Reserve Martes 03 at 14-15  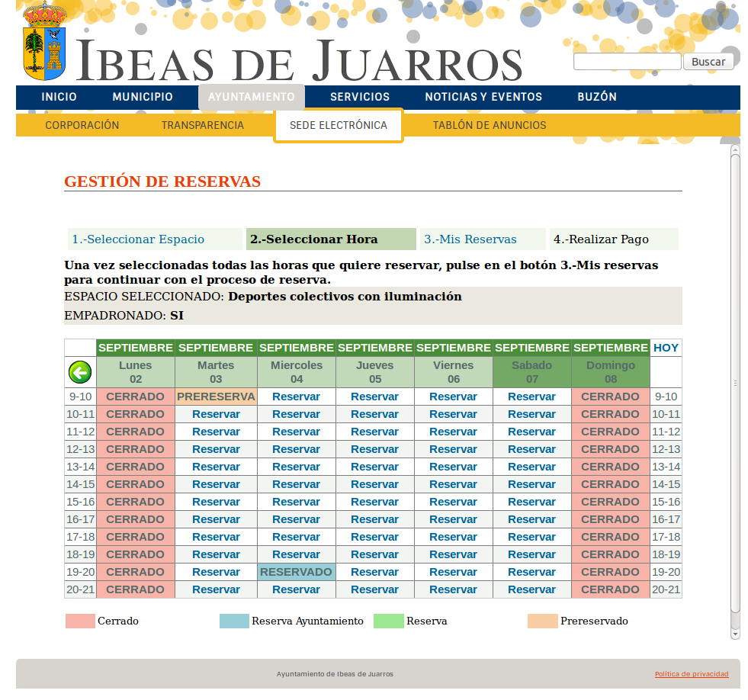(216, 484)
